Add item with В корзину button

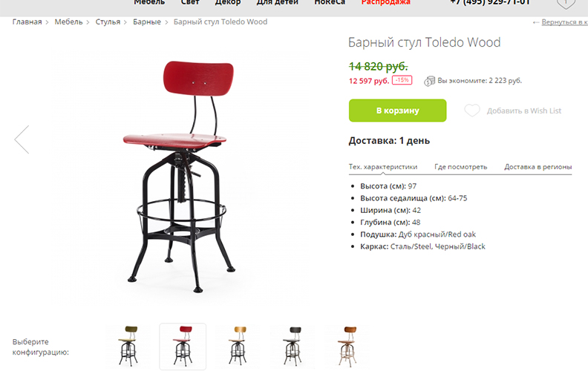pyautogui.click(x=397, y=111)
